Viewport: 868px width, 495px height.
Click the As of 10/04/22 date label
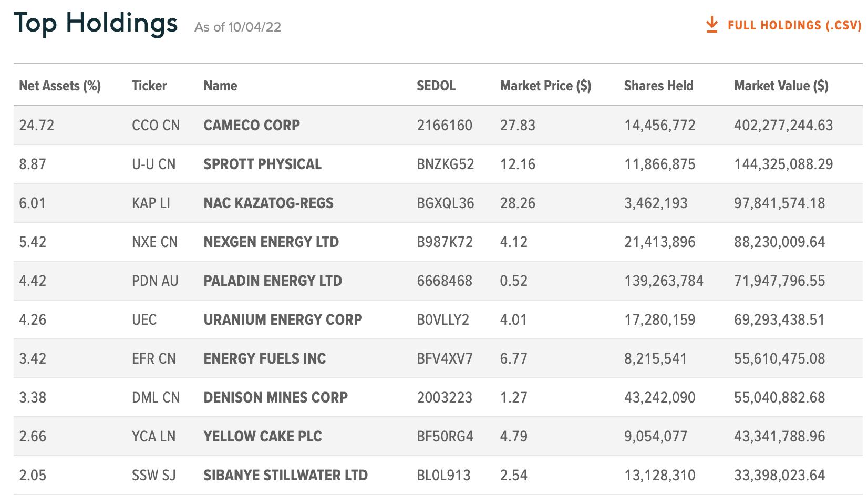(237, 27)
